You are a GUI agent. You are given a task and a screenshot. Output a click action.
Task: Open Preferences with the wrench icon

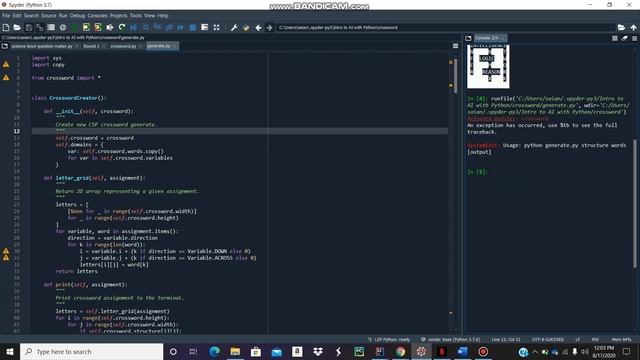click(234, 27)
